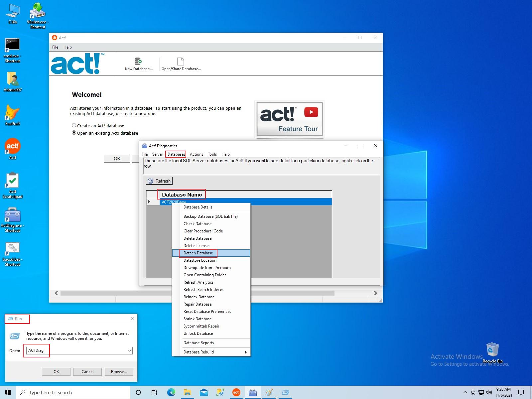This screenshot has height=399, width=532.
Task: Click OK in the Run dialog
Action: (56, 372)
